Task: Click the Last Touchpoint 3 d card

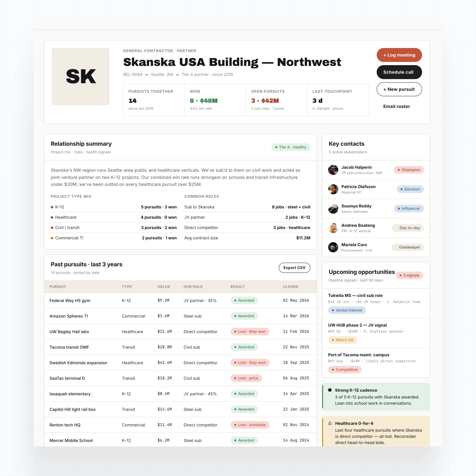Action: [x=338, y=100]
